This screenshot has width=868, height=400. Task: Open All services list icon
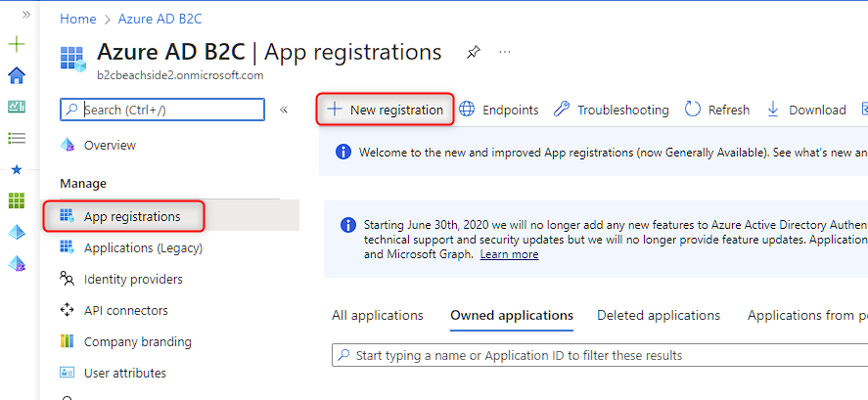(x=18, y=138)
